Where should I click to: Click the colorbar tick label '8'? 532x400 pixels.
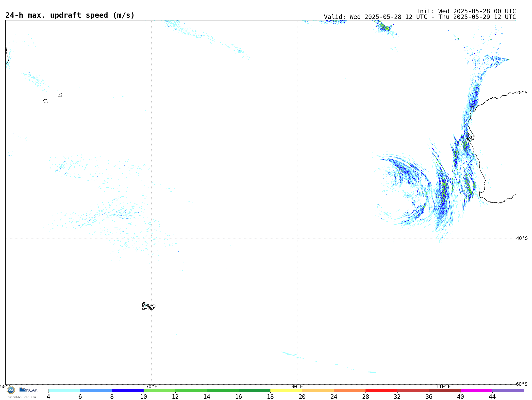pyautogui.click(x=112, y=397)
